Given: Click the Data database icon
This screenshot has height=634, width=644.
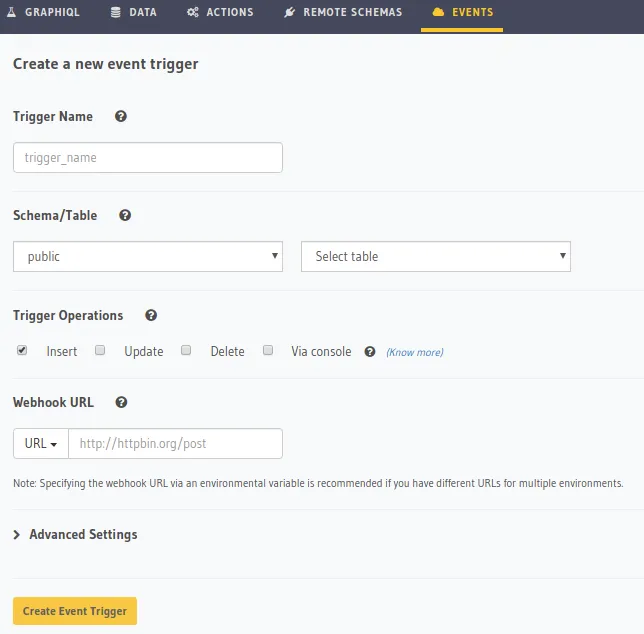Looking at the screenshot, I should [116, 13].
